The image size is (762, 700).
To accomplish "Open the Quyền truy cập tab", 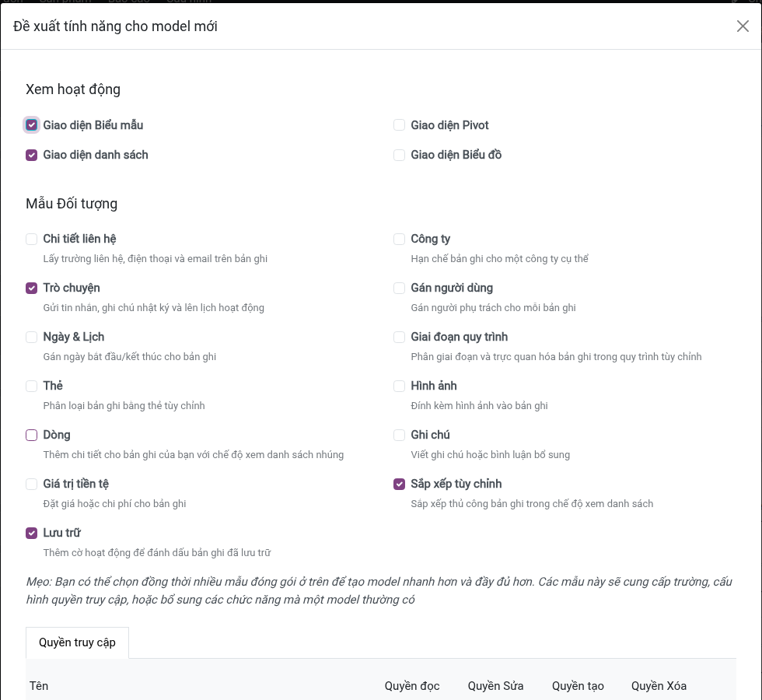I will 77,642.
